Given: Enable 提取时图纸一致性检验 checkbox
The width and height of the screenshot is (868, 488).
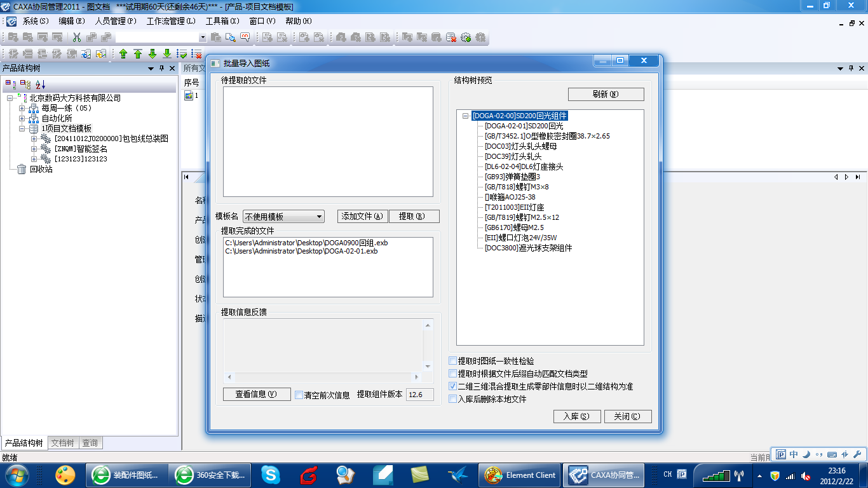Looking at the screenshot, I should click(x=453, y=361).
